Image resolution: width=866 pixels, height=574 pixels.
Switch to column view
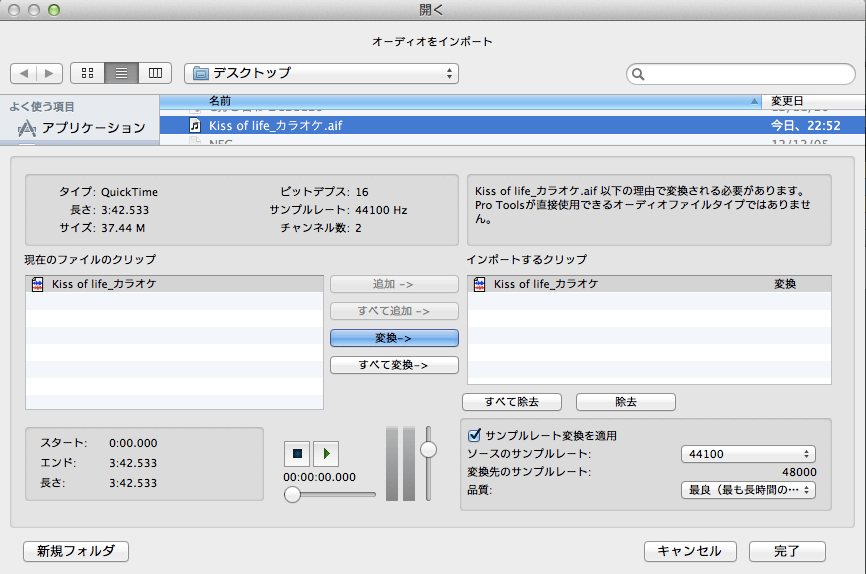pos(155,73)
